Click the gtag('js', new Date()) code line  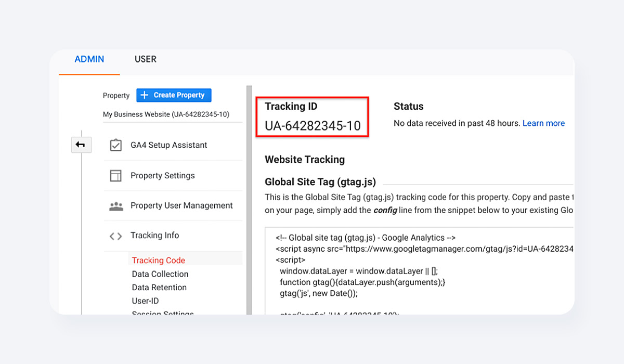tap(319, 293)
